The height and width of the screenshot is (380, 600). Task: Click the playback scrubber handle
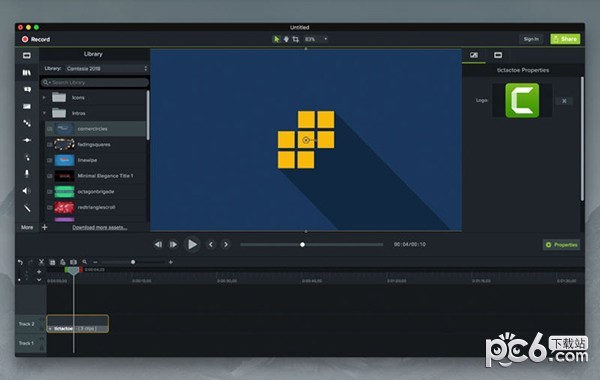coord(302,245)
